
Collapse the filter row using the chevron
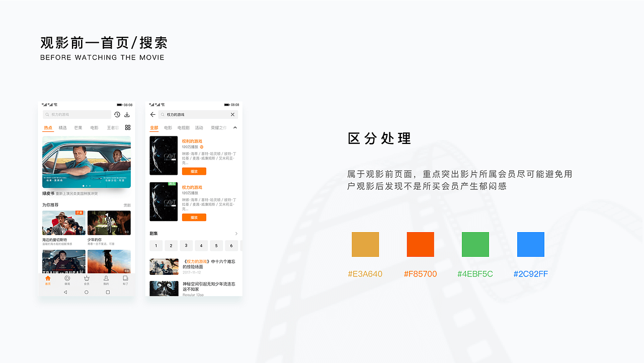click(x=235, y=127)
